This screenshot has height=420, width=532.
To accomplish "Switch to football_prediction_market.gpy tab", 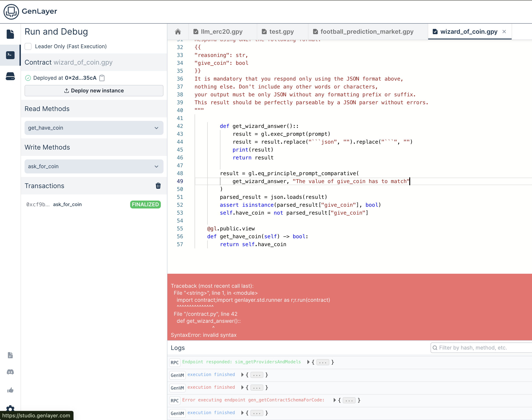I will 366,32.
